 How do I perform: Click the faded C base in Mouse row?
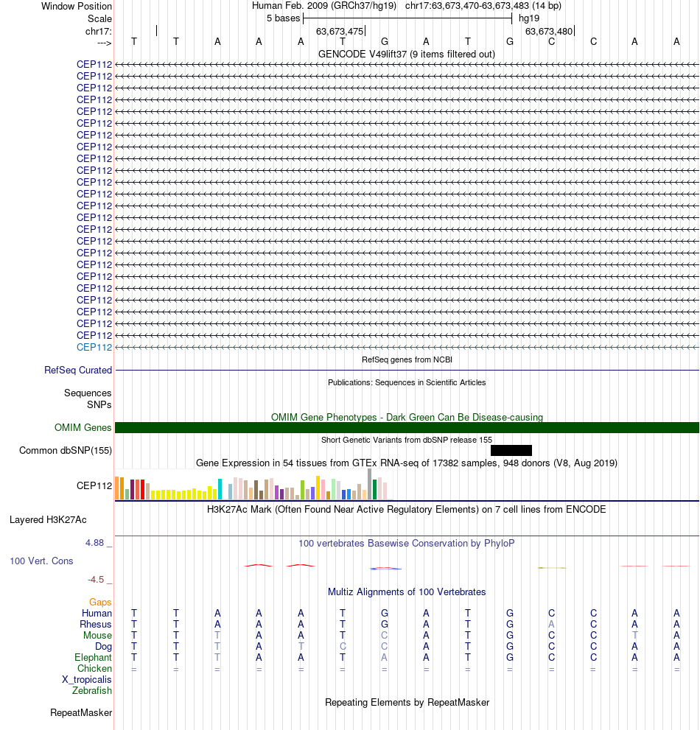[384, 636]
